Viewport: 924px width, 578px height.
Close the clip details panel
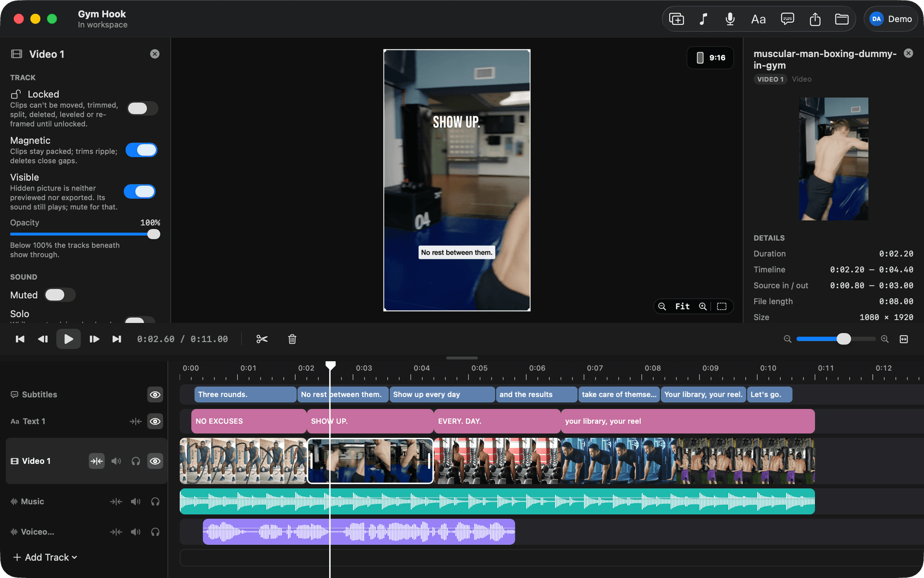click(x=908, y=53)
